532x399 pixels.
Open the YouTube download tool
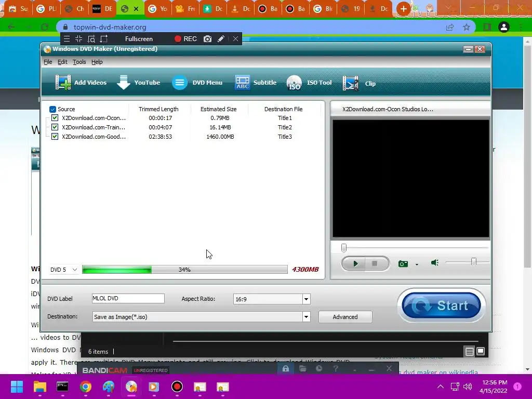138,83
